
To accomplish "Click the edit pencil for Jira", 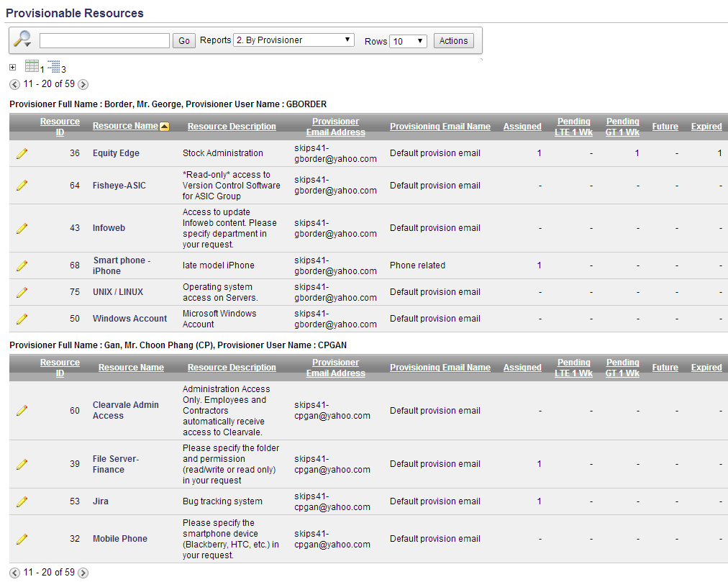I will pyautogui.click(x=22, y=501).
